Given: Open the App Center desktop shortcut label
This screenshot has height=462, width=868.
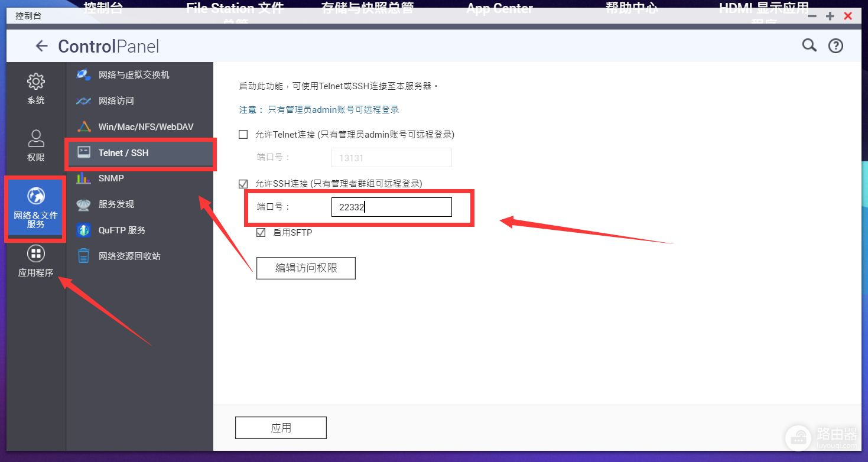Looking at the screenshot, I should [500, 8].
